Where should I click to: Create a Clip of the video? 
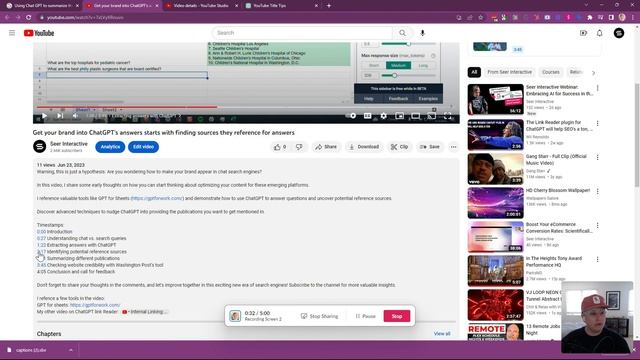tap(399, 147)
